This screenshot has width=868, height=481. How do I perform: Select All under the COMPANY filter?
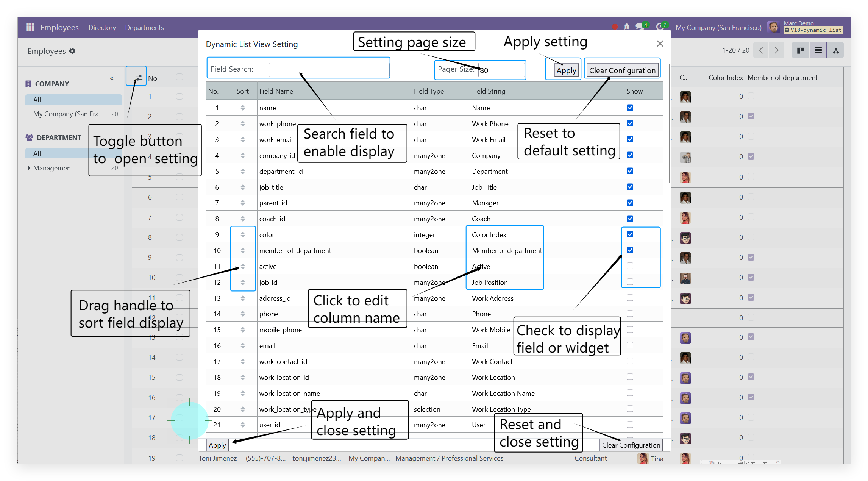[73, 100]
